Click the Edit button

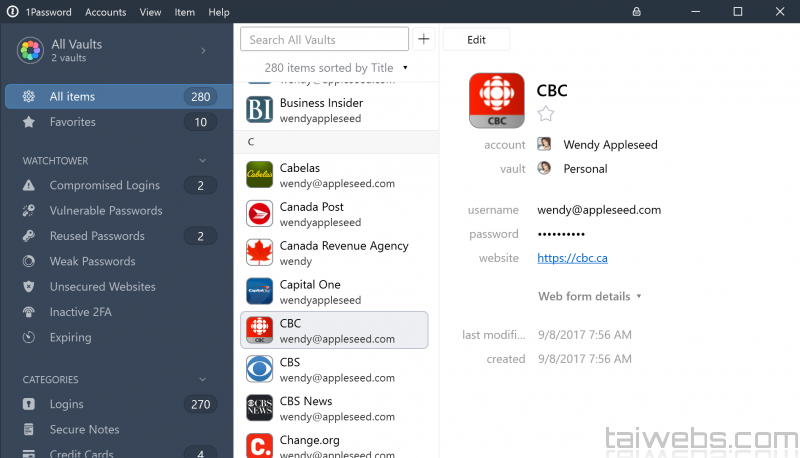coord(476,39)
